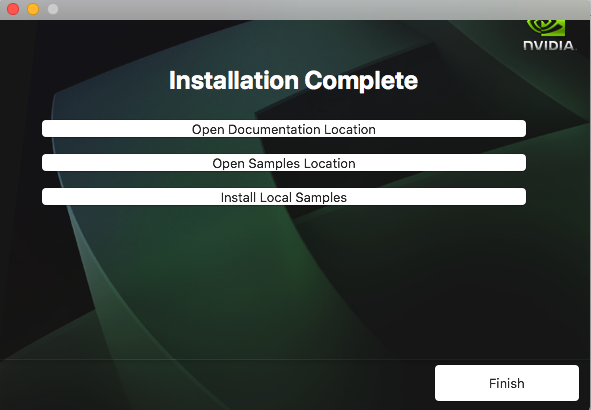Close the installer with the red button
This screenshot has width=591, height=410.
pos(13,9)
